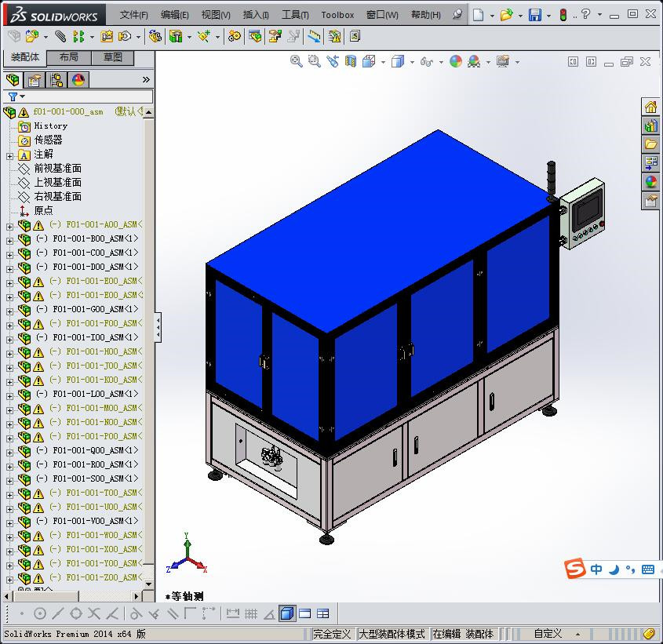Select the F01-001-Q00_ASM<1> component
The height and width of the screenshot is (644, 663).
click(x=95, y=450)
